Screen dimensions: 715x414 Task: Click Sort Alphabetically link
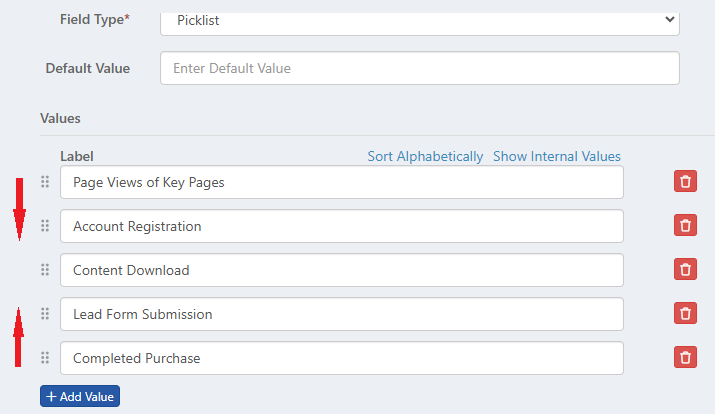tap(425, 157)
